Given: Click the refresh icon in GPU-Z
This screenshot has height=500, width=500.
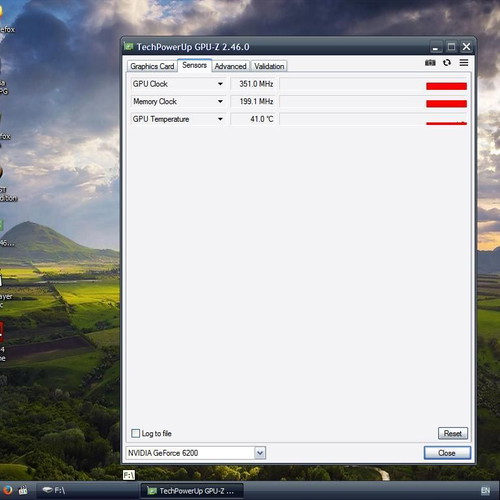Looking at the screenshot, I should pos(447,63).
